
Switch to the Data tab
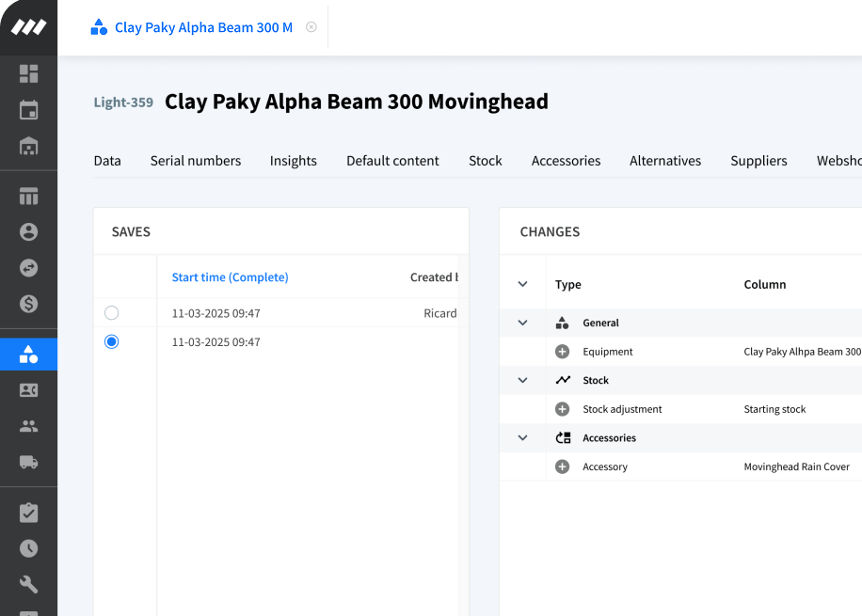(x=107, y=161)
